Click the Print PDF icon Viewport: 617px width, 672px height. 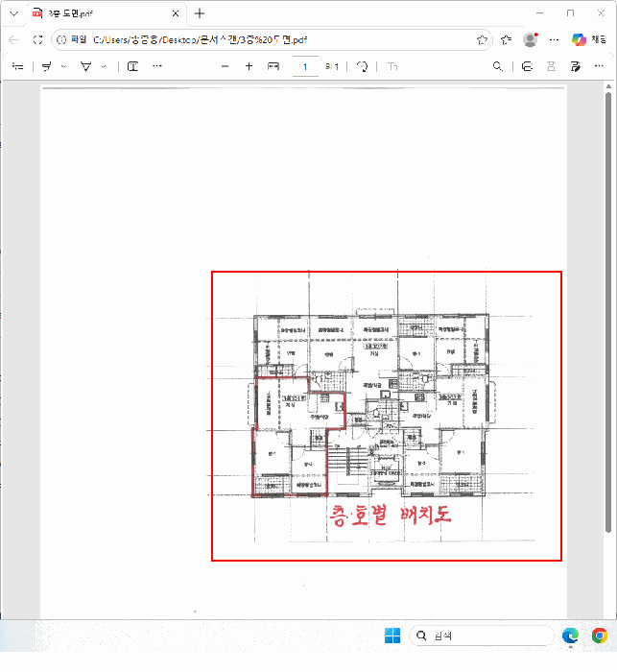click(x=527, y=66)
